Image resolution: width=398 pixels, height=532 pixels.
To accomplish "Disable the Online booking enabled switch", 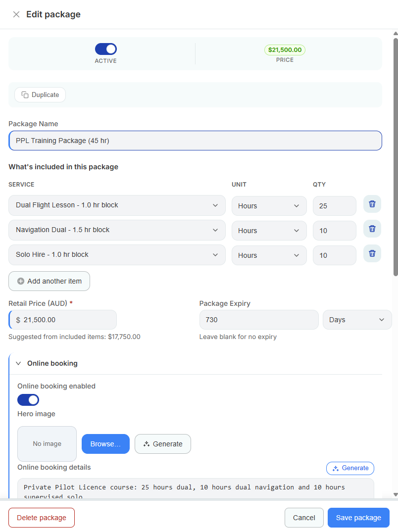I will 28,400.
